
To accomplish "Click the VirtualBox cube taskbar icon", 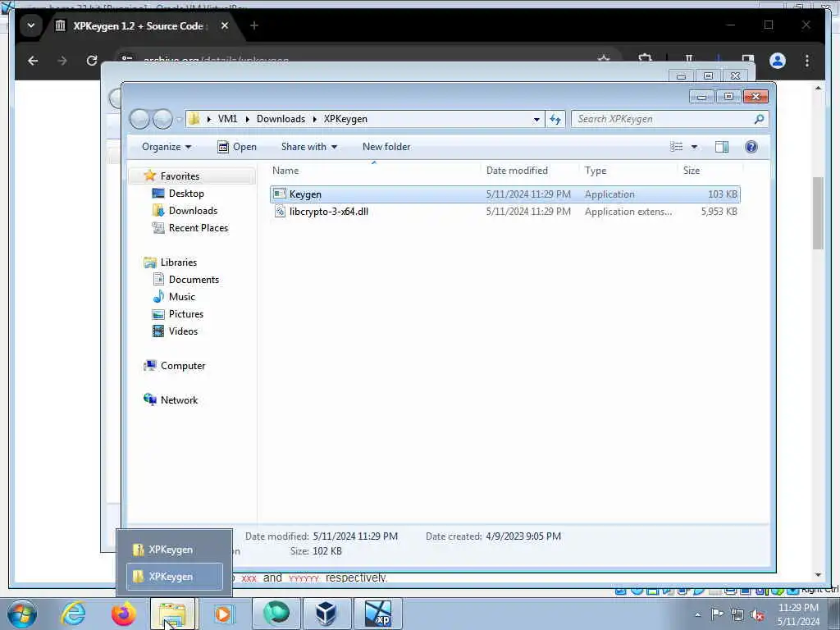I will click(326, 614).
